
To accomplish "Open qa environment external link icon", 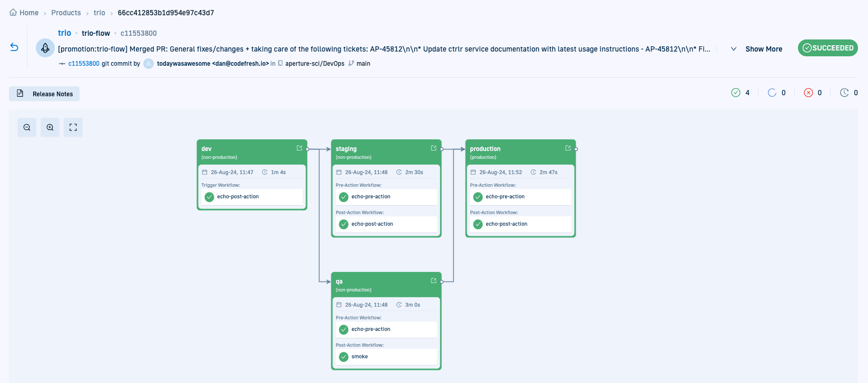I will (x=433, y=281).
